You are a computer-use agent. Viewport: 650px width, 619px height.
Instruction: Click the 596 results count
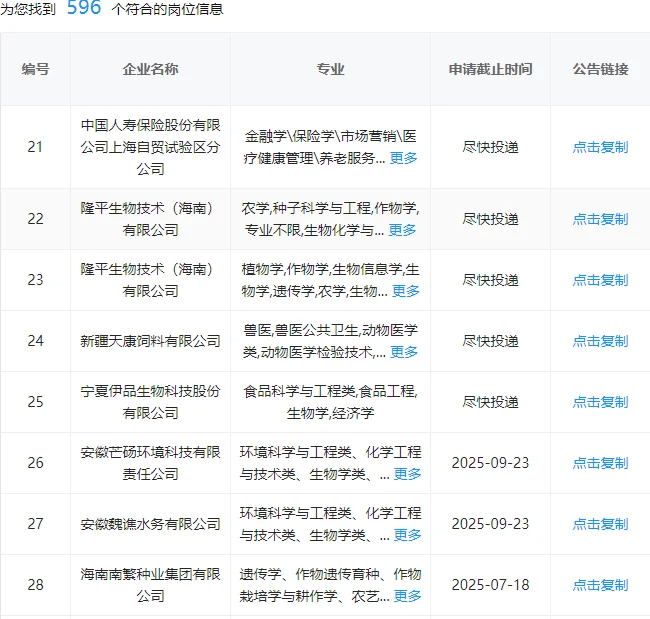click(x=84, y=7)
